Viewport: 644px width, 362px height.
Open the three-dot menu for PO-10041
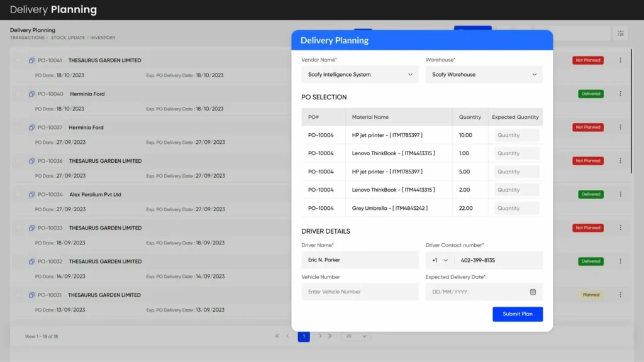[x=620, y=60]
